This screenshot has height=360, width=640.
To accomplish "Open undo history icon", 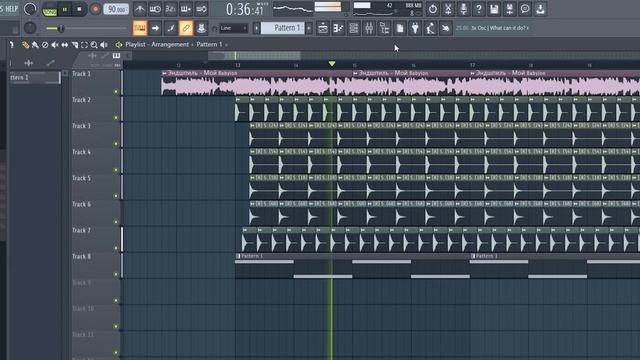I will coord(433,9).
